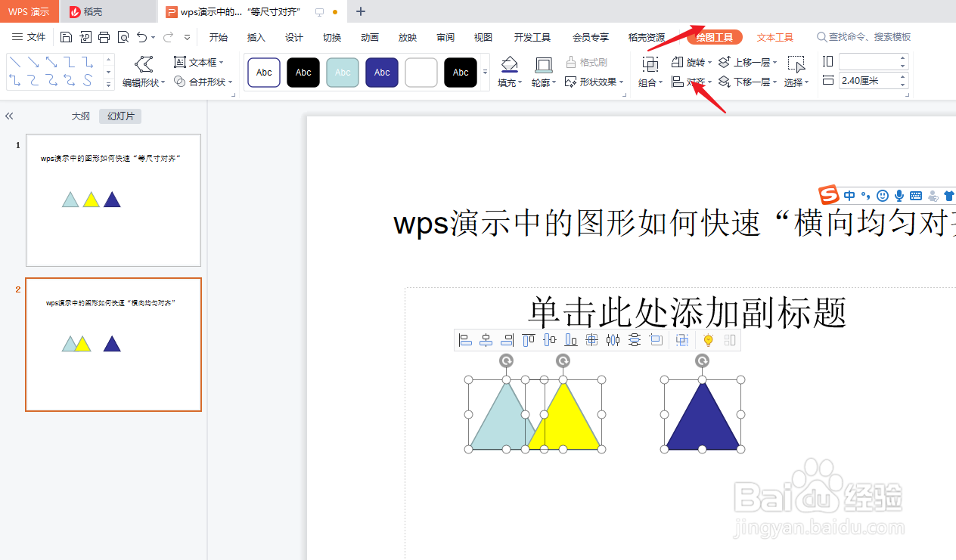Align bottom in floating align toolbar
956x560 pixels.
click(x=571, y=340)
